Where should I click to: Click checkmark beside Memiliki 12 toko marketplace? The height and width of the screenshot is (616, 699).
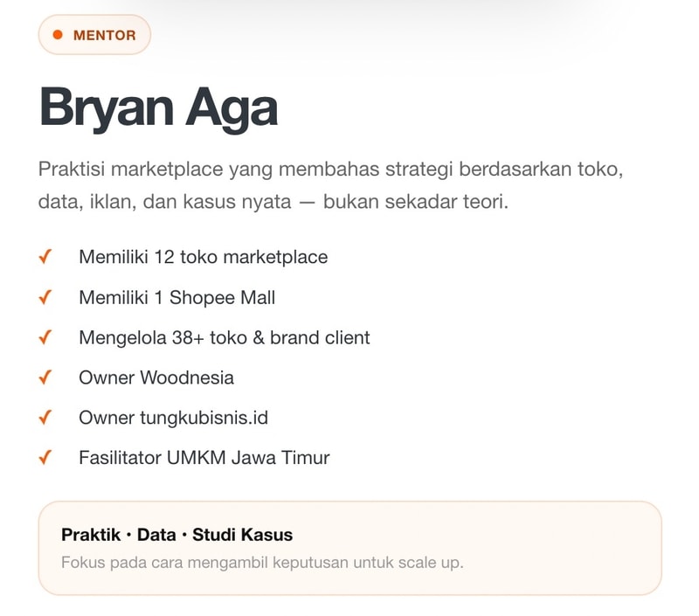[45, 257]
